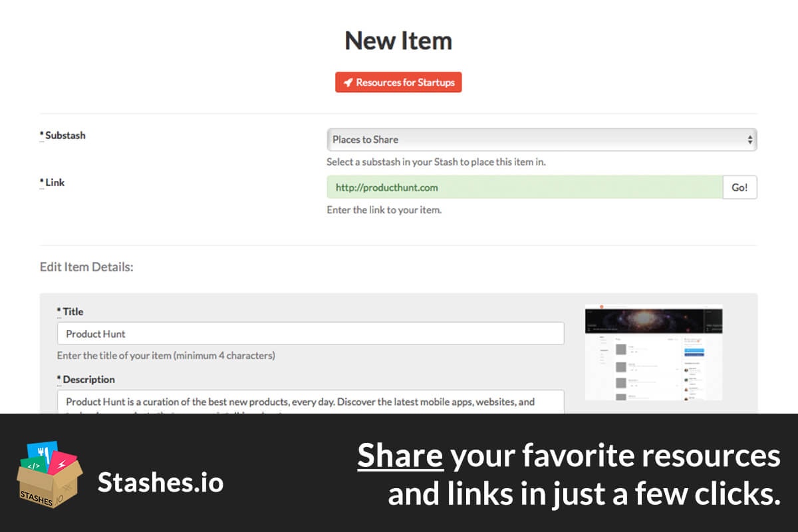Click the red lightning bolt card in the logo
The image size is (798, 532).
point(62,463)
